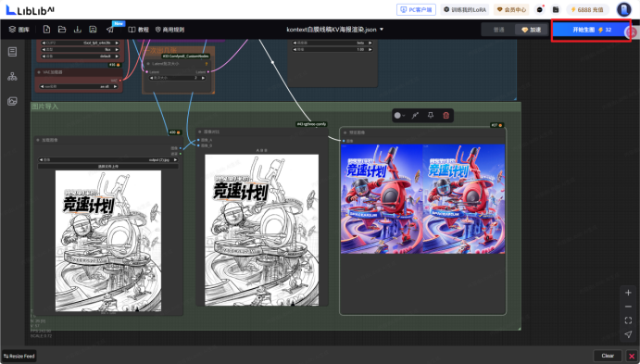The image size is (640, 364).
Task: Open the messages chat bubble icon
Action: [x=540, y=9]
